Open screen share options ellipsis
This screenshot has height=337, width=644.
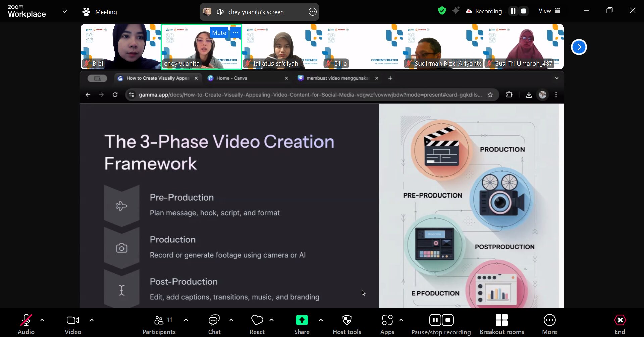(x=312, y=12)
